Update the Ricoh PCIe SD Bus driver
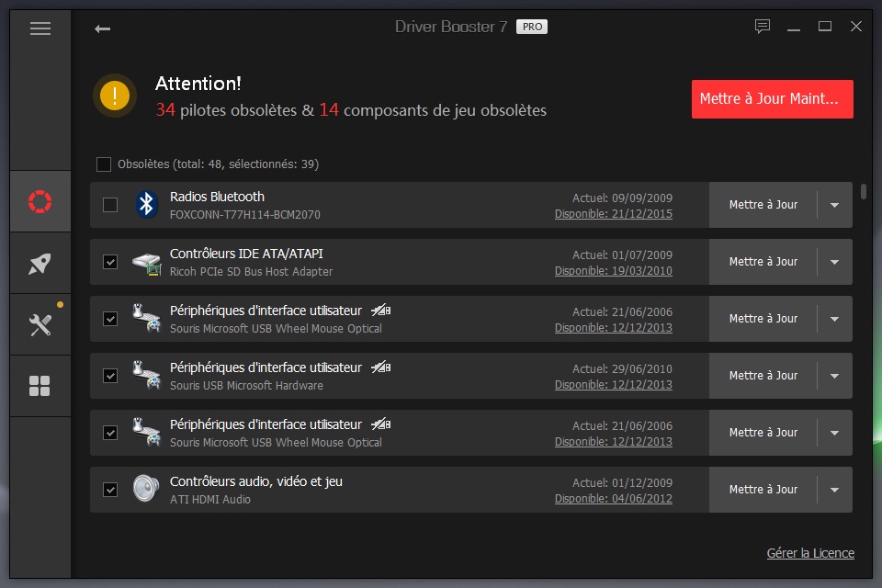The width and height of the screenshot is (882, 588). click(763, 262)
